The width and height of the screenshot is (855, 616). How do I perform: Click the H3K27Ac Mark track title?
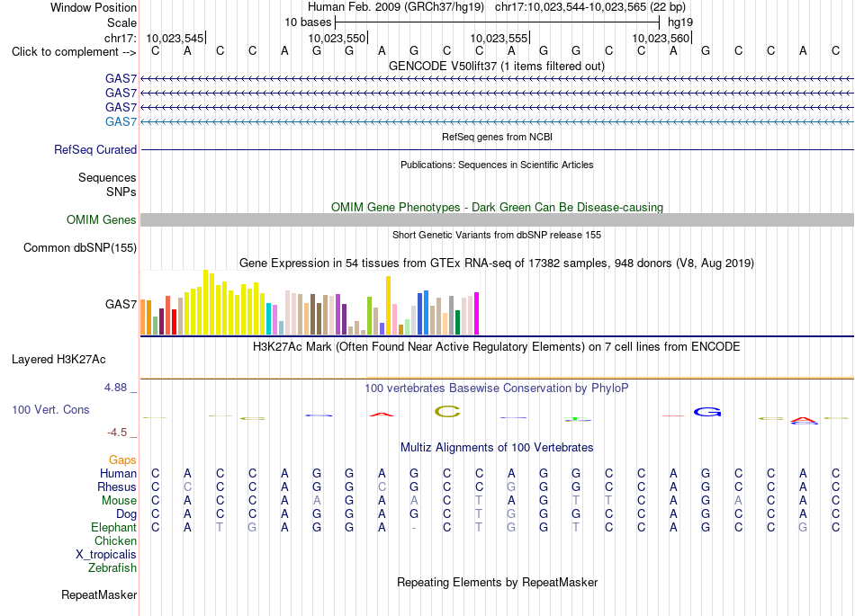[x=497, y=347]
